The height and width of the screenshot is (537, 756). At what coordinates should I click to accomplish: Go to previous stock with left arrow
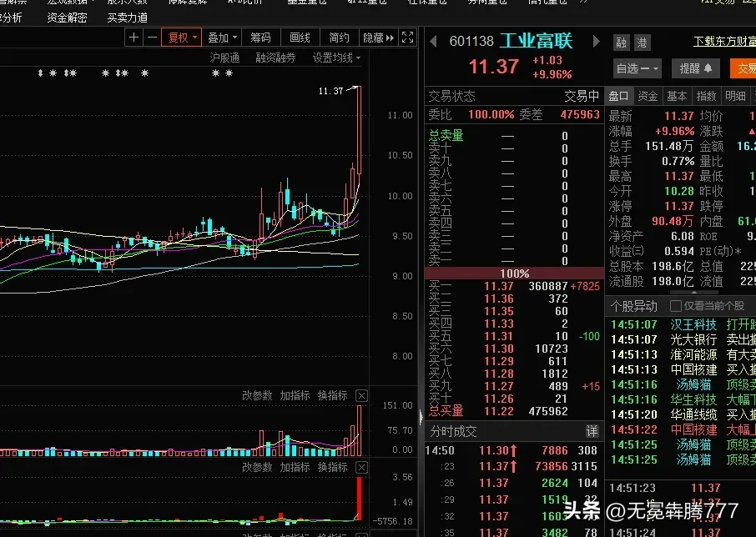point(433,42)
